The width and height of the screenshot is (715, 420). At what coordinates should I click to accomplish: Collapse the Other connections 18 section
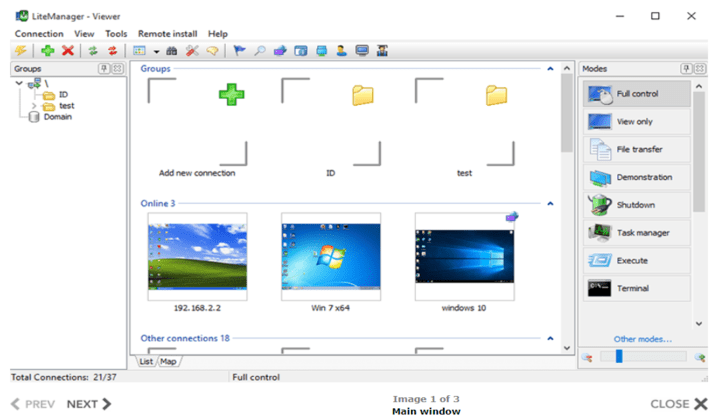coord(550,338)
